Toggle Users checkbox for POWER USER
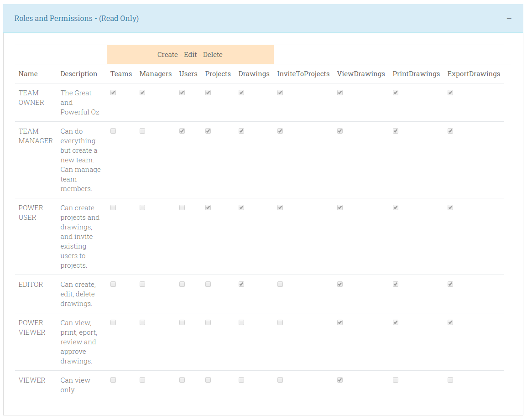 point(182,207)
